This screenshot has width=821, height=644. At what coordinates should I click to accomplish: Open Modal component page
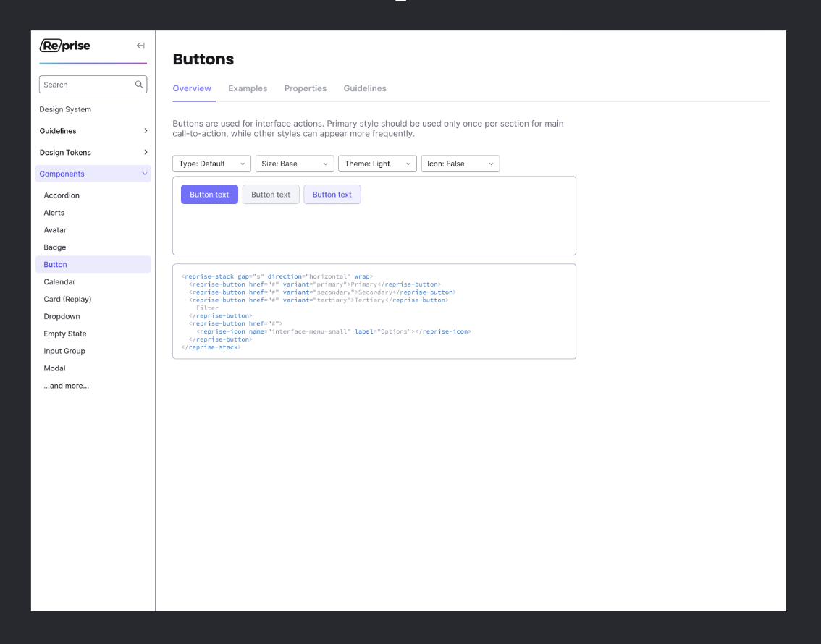pos(54,368)
